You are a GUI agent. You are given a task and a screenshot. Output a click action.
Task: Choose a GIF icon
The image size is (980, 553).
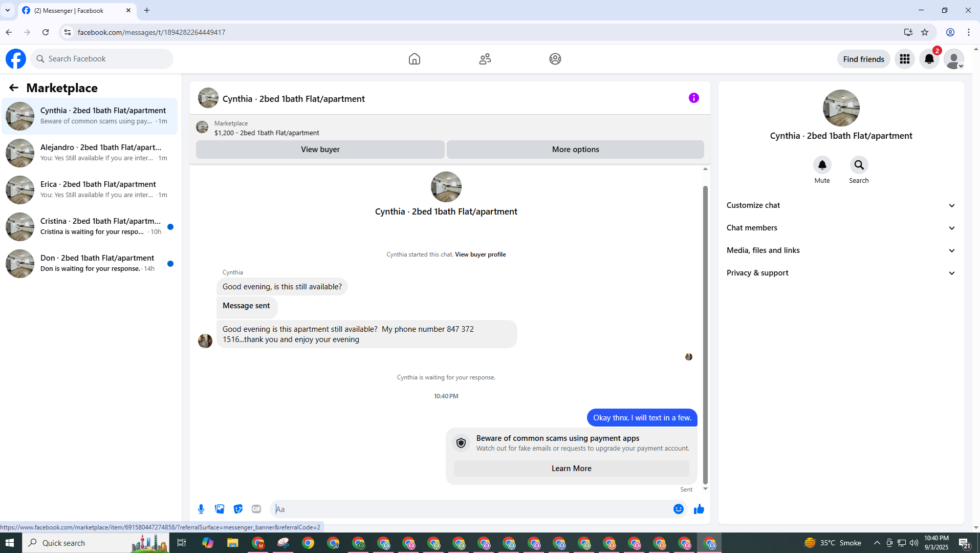(x=256, y=509)
